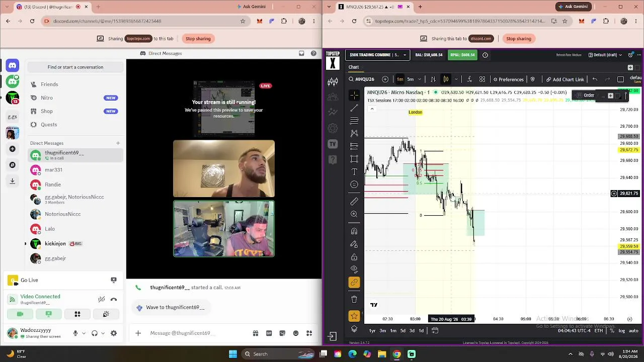Open the Windows Start menu
The width and height of the screenshot is (644, 362).
pyautogui.click(x=232, y=354)
